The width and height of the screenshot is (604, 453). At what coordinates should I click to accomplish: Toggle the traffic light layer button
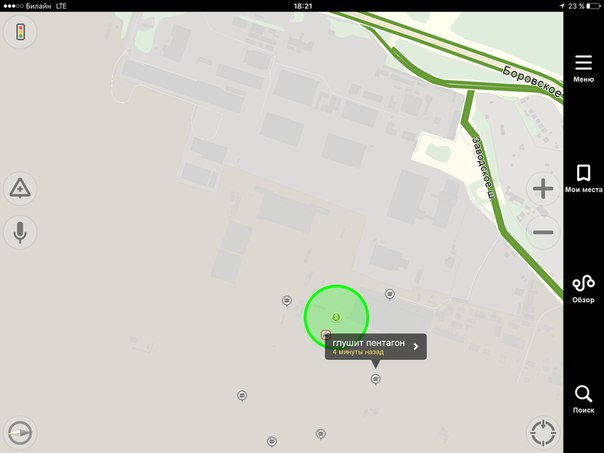(x=20, y=32)
